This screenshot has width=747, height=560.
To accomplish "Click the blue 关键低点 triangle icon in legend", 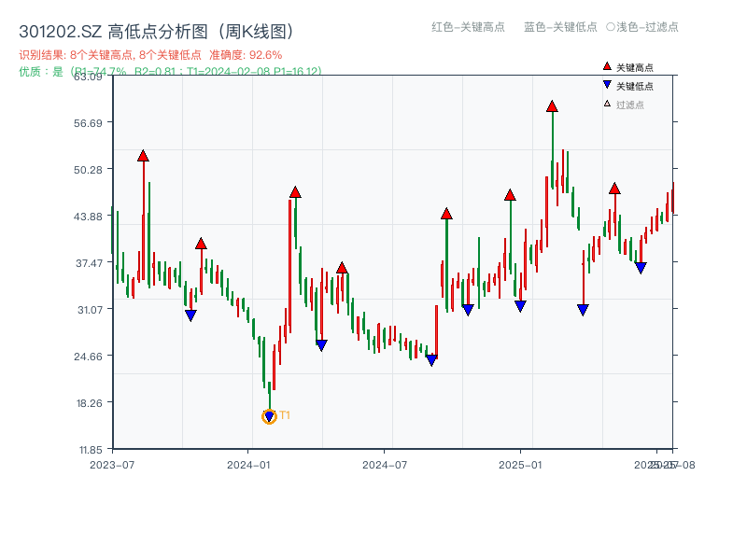I will click(605, 86).
